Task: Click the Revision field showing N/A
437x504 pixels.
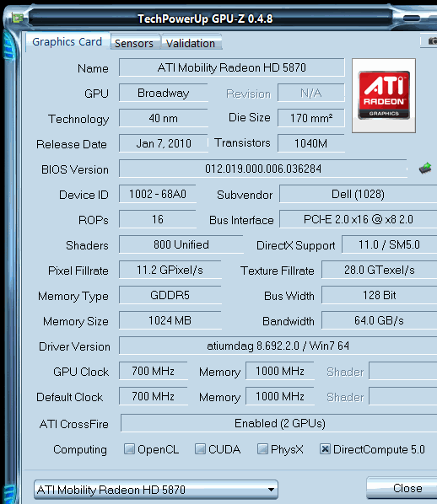Action: coord(311,93)
